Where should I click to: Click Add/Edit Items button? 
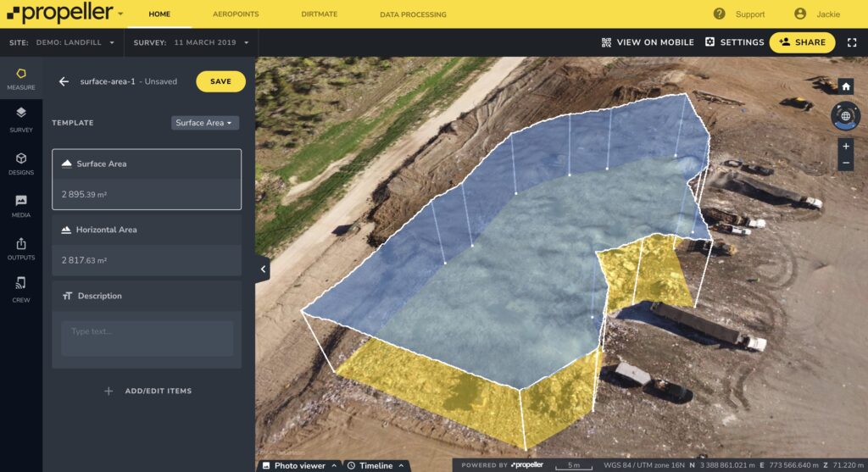click(147, 391)
